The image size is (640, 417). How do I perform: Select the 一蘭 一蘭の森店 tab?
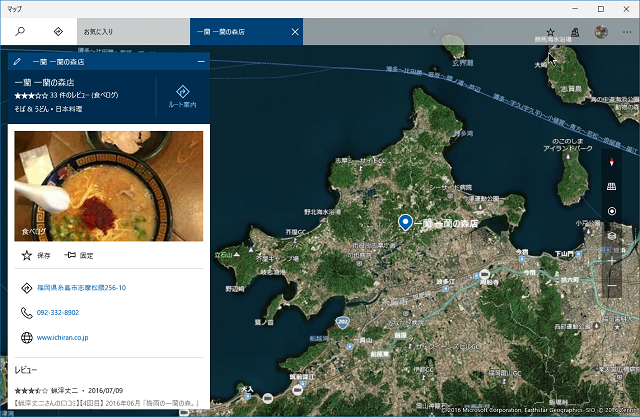[x=239, y=31]
